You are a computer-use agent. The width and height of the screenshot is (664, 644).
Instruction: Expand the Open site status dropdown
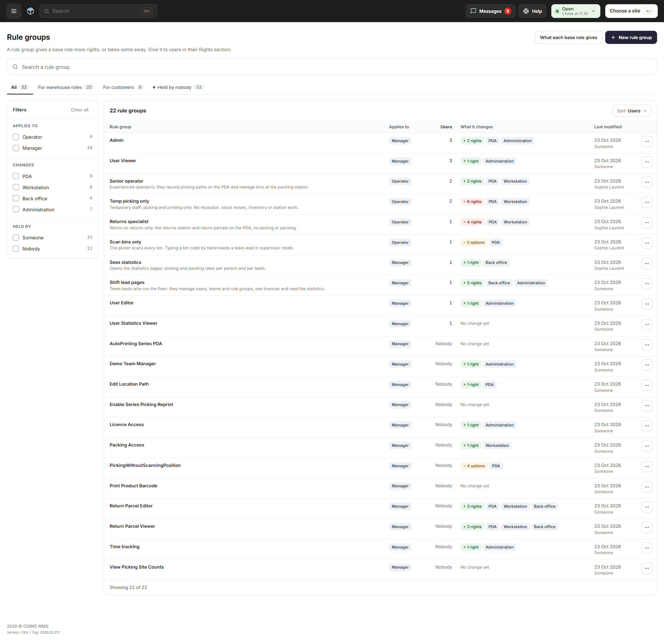575,11
